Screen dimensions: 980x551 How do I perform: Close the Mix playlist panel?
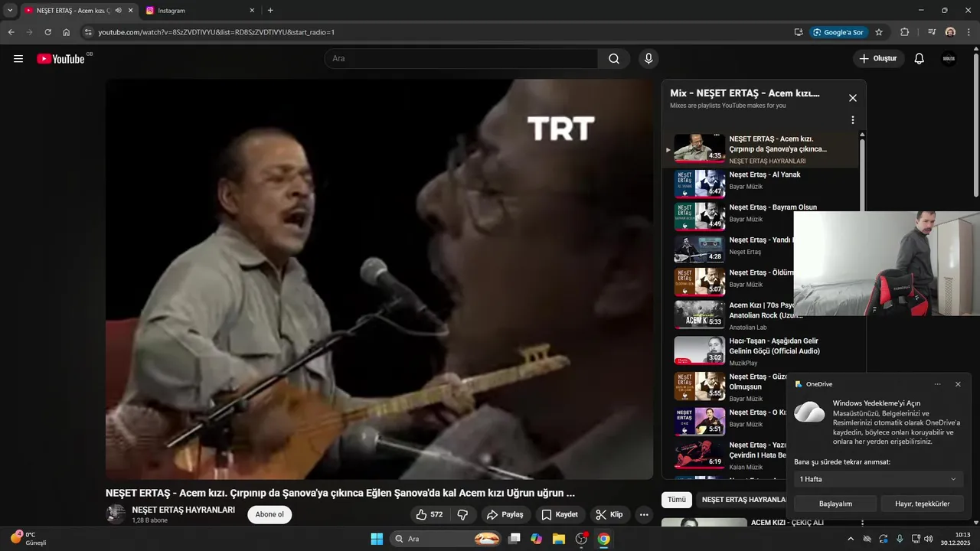point(853,98)
